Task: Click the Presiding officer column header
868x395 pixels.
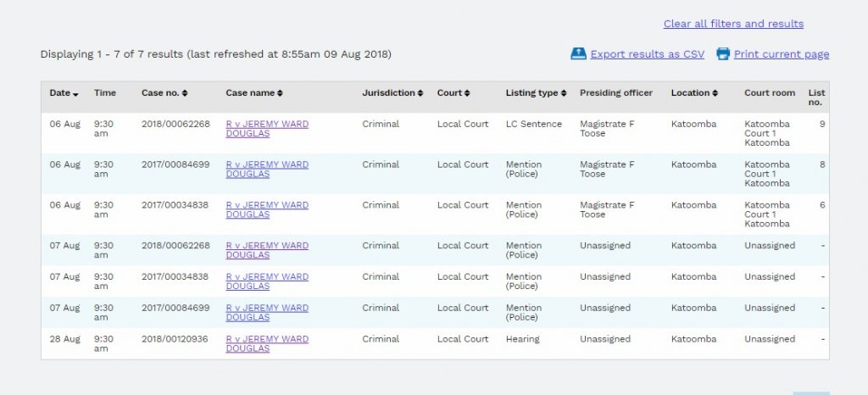Action: 615,93
